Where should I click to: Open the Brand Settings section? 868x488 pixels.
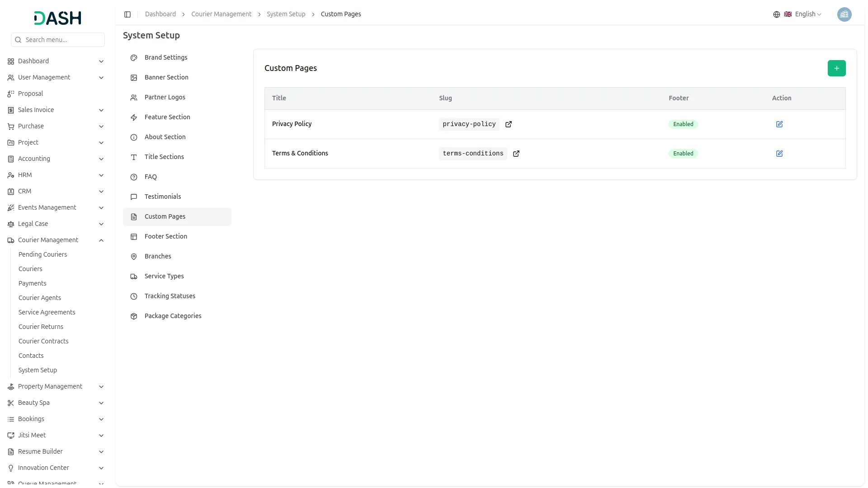166,58
